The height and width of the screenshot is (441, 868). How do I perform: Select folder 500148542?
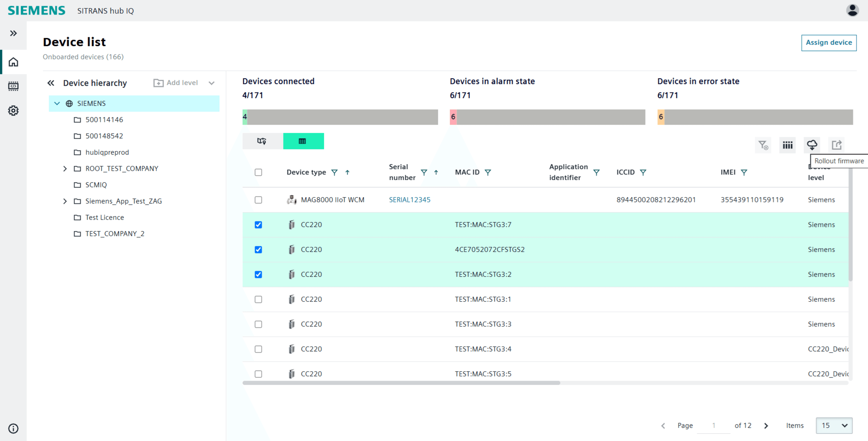coord(104,136)
